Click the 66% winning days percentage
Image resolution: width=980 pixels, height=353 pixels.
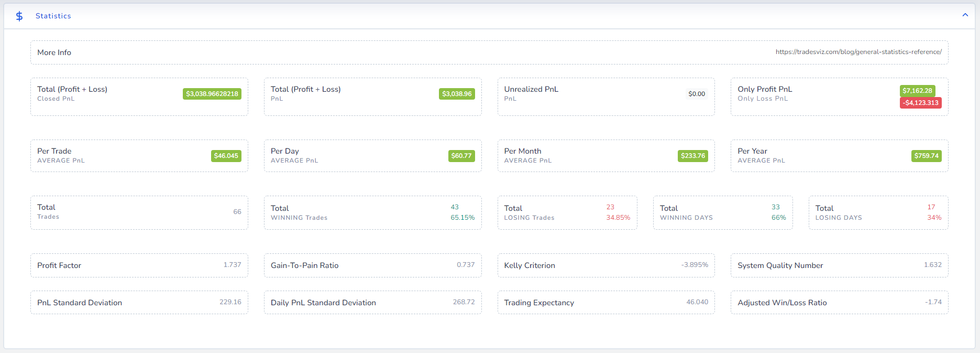779,218
